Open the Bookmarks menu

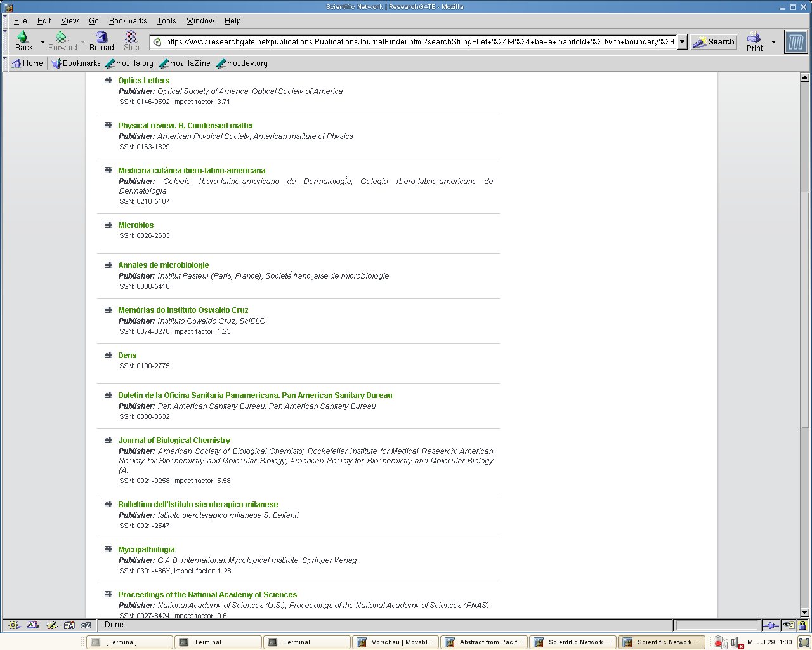(x=128, y=20)
